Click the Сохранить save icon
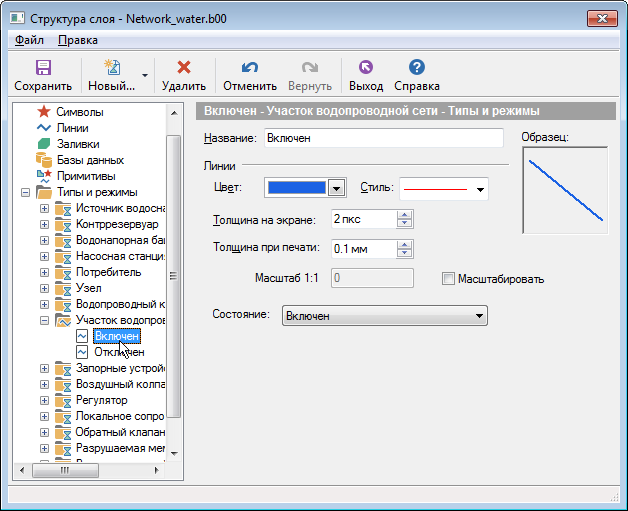 point(43,68)
